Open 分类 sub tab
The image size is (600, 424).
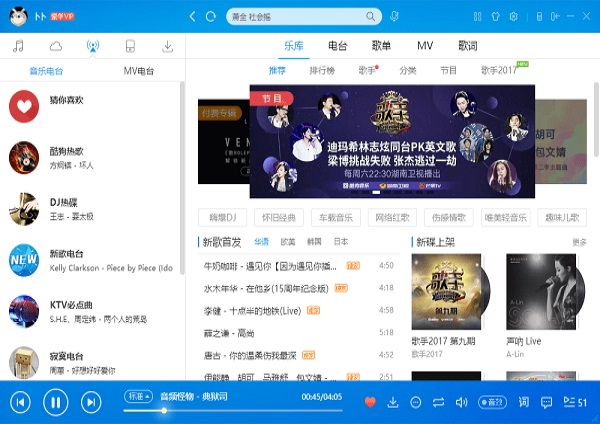tap(408, 70)
